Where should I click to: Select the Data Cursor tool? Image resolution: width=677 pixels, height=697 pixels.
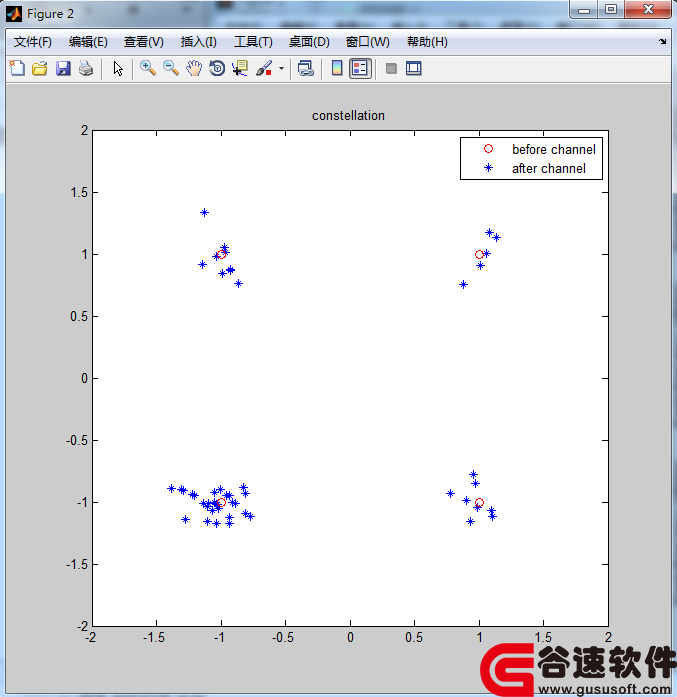click(240, 68)
